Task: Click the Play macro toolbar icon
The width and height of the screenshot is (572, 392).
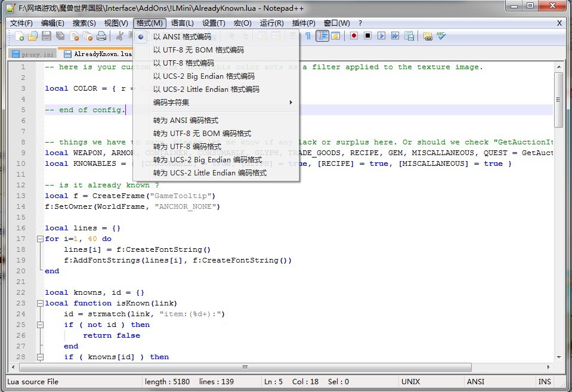Action: click(381, 36)
